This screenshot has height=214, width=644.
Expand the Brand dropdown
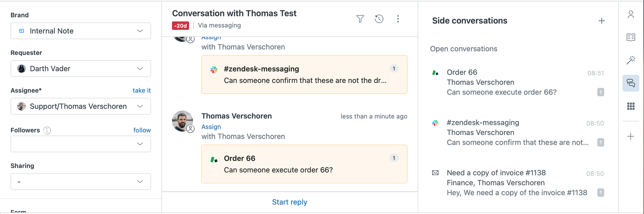click(80, 31)
